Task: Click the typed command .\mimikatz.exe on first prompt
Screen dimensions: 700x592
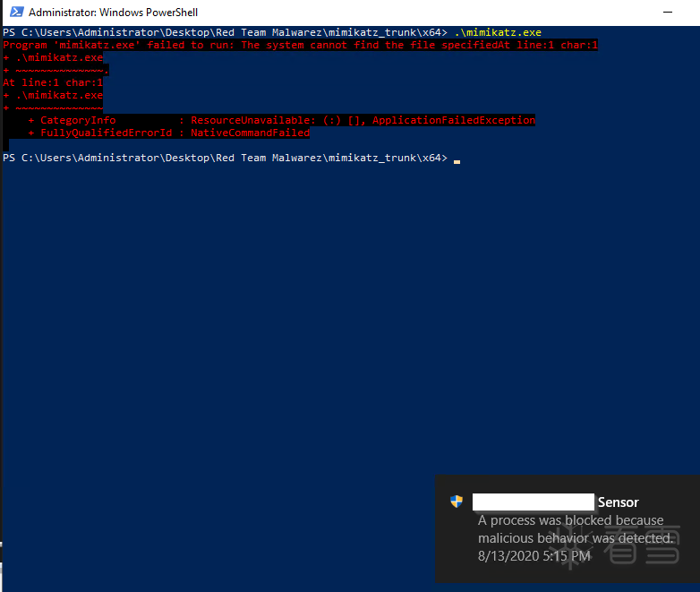Action: [498, 32]
